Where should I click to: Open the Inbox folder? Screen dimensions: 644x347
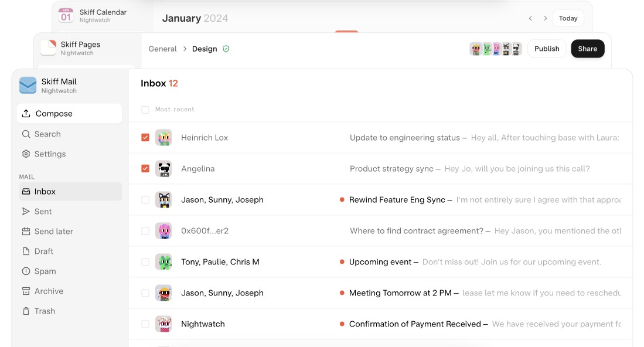click(x=70, y=191)
